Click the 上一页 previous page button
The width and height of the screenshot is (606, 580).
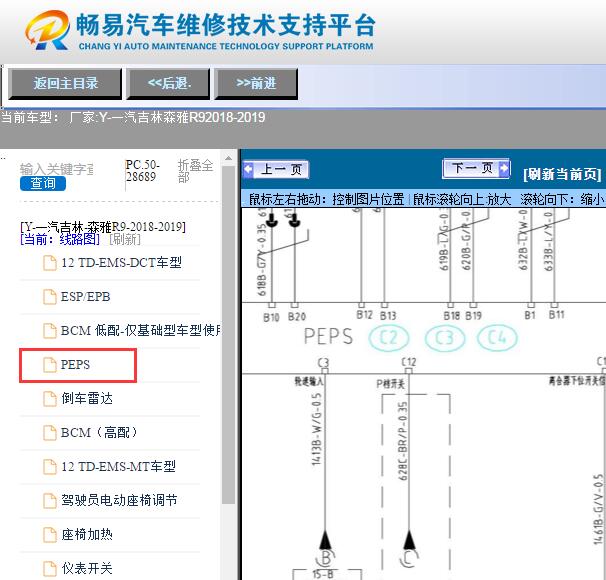[276, 169]
